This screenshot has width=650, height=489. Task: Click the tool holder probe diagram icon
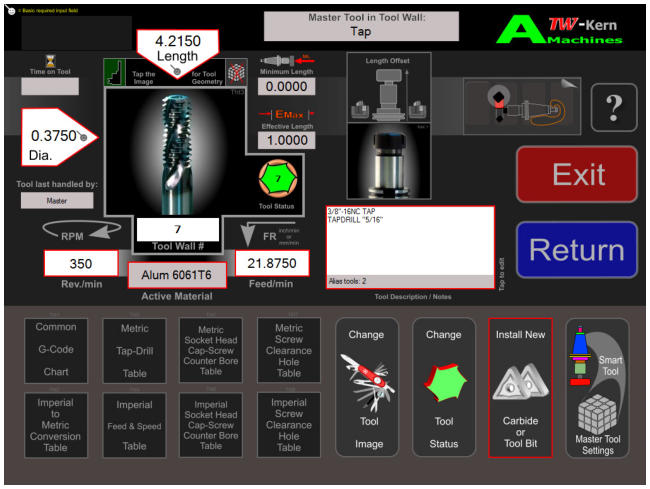pos(522,107)
